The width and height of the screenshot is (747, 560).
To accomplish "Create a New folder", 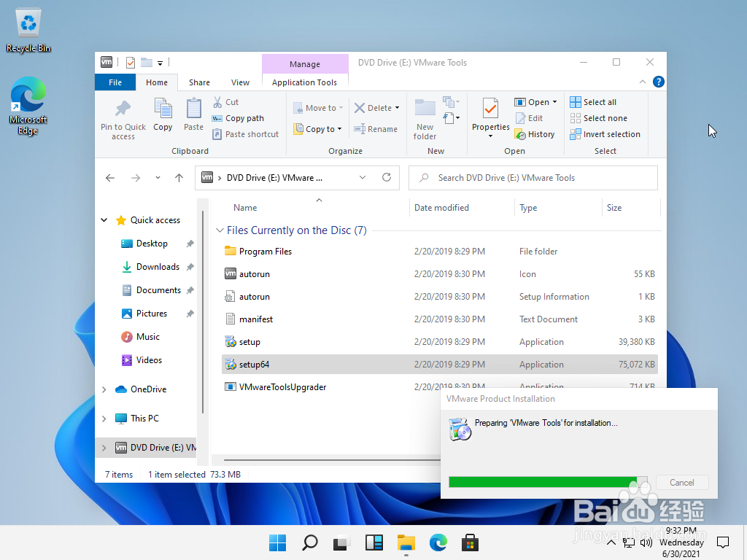I will [x=425, y=119].
